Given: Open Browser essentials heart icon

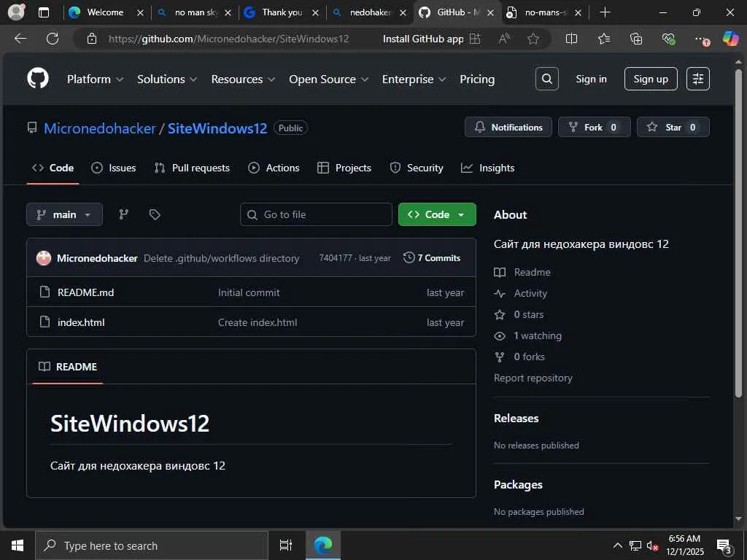Looking at the screenshot, I should coord(668,39).
